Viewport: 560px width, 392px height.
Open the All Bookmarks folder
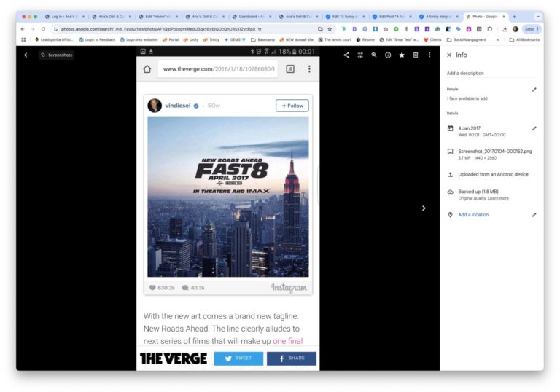point(524,39)
